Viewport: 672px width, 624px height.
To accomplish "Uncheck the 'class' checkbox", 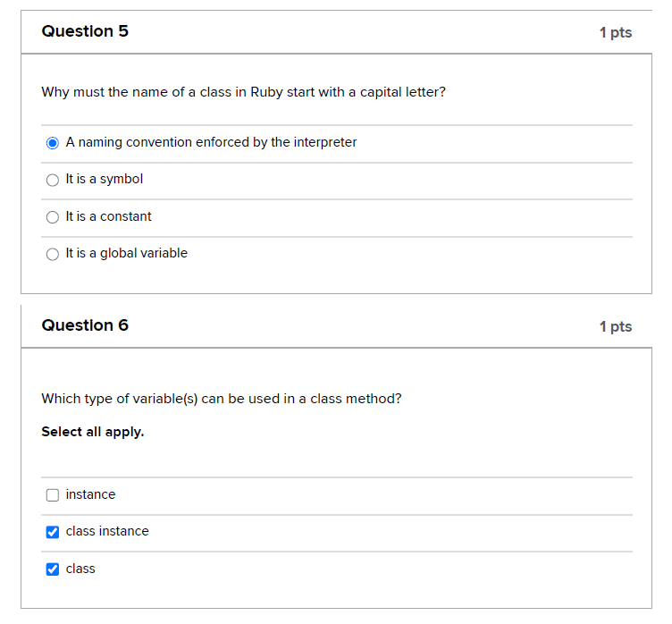I will click(53, 569).
